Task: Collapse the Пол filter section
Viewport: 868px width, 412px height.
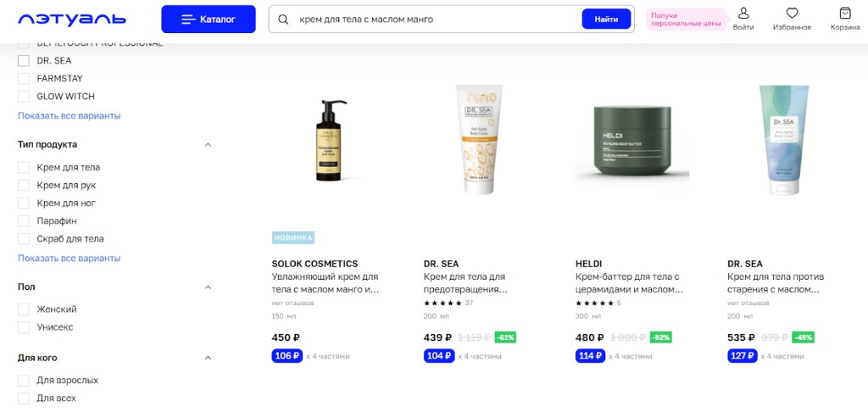Action: click(208, 287)
